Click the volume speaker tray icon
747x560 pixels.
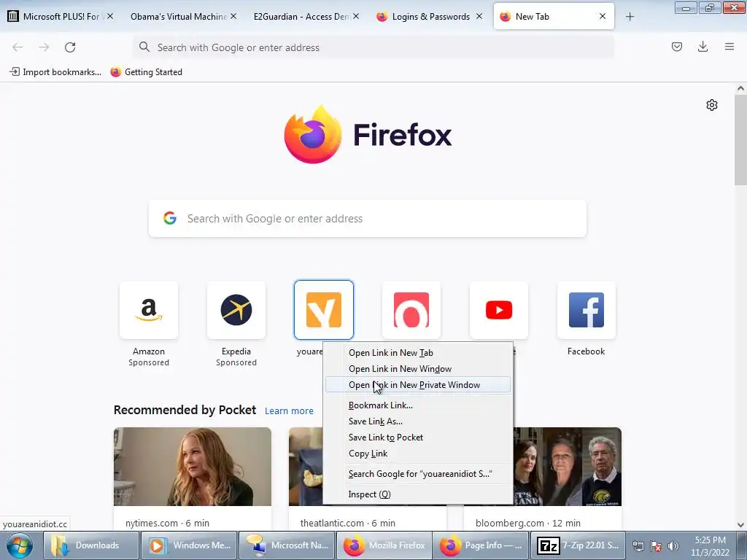(673, 546)
